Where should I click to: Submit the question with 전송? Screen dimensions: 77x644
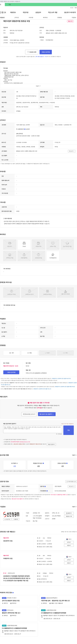tap(69, 430)
